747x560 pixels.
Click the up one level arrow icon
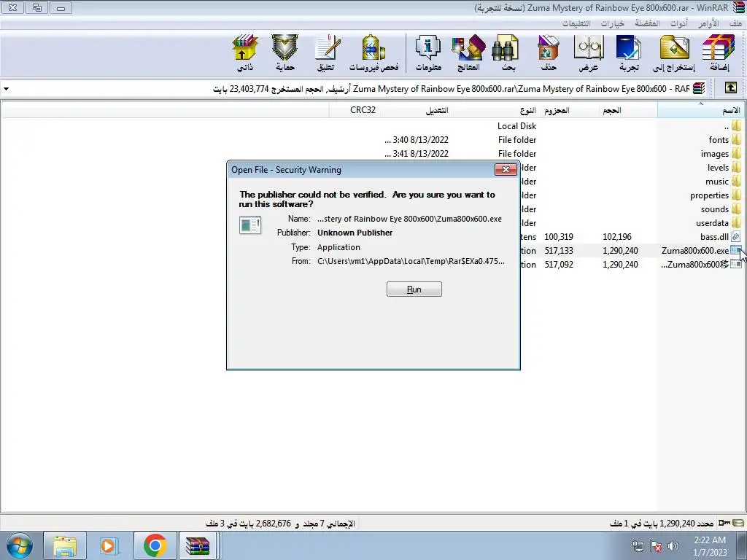[730, 88]
